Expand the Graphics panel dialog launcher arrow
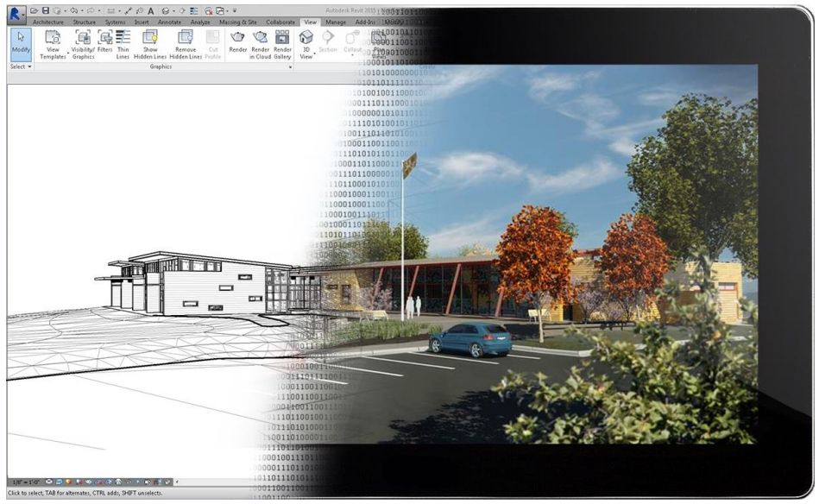819x504 pixels. [291, 66]
